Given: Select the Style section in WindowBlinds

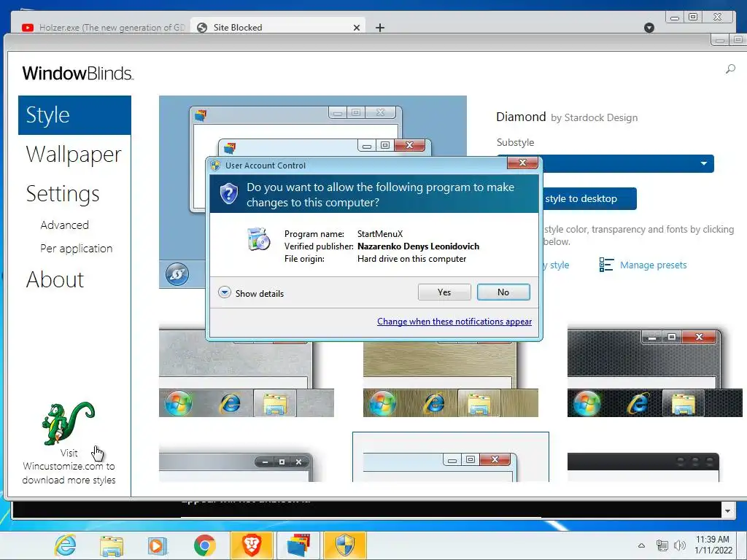Looking at the screenshot, I should coord(74,115).
